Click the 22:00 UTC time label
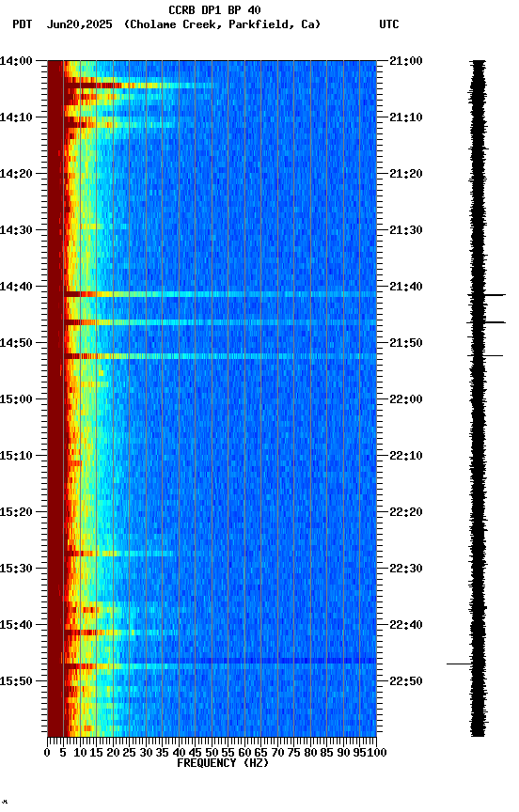The image size is (519, 812). 406,399
